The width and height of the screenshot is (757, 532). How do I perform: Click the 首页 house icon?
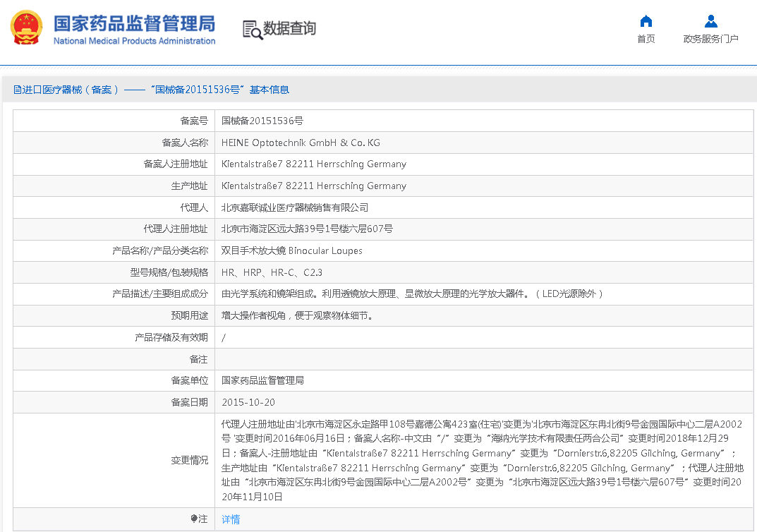[x=646, y=20]
